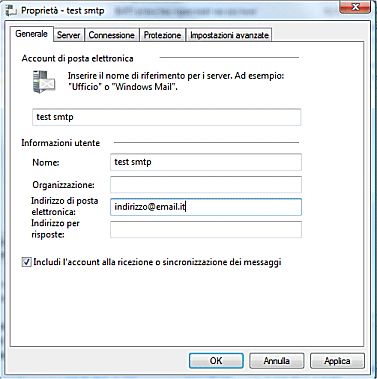The height and width of the screenshot is (379, 377).
Task: Click into the Nome input field
Action: [206, 162]
